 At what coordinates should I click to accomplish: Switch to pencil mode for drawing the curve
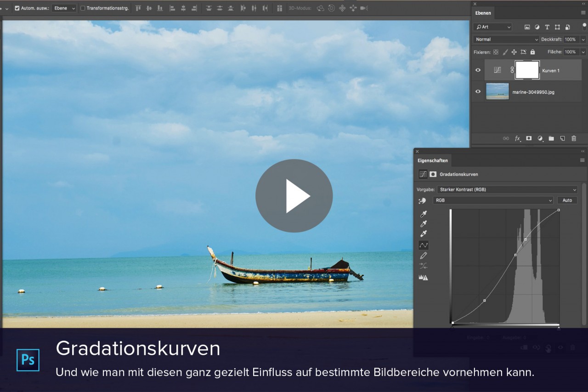click(423, 255)
